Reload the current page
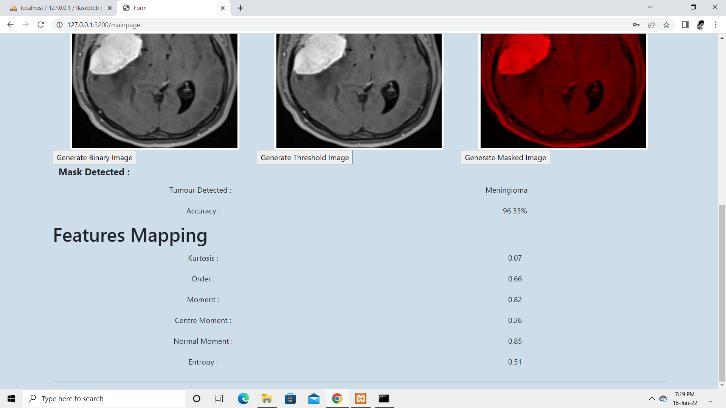Image resolution: width=726 pixels, height=408 pixels. click(41, 25)
